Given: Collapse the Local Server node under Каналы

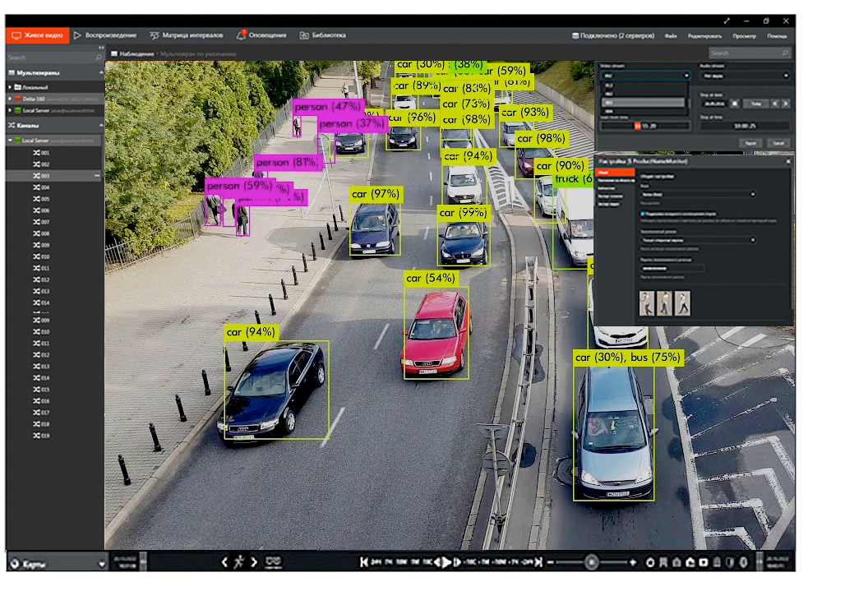Looking at the screenshot, I should click(10, 141).
